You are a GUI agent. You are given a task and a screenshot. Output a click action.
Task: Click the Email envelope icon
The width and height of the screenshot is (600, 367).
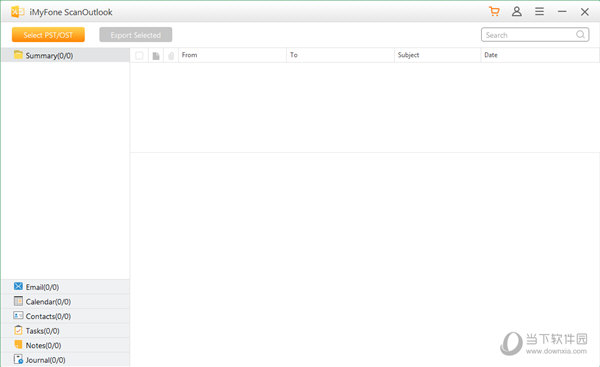(x=18, y=286)
